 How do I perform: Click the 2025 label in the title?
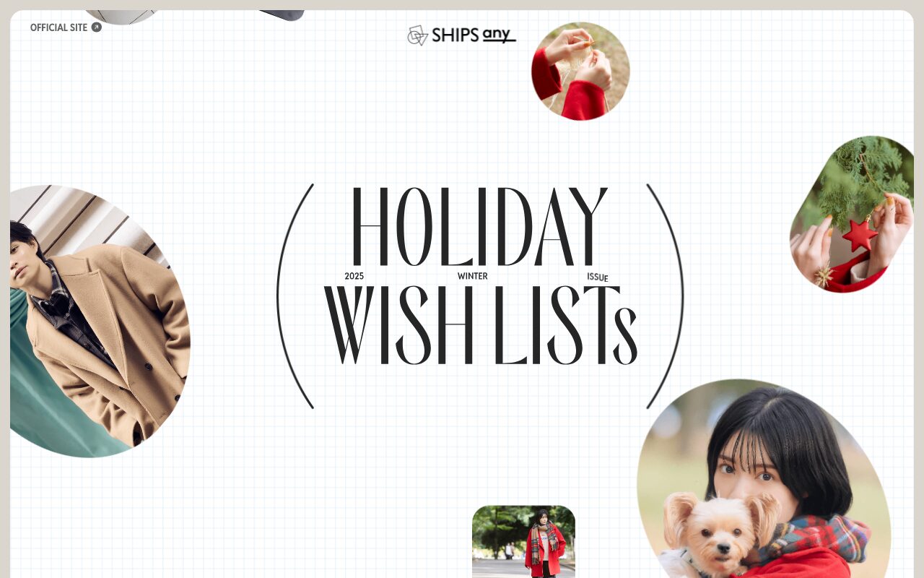pos(354,276)
